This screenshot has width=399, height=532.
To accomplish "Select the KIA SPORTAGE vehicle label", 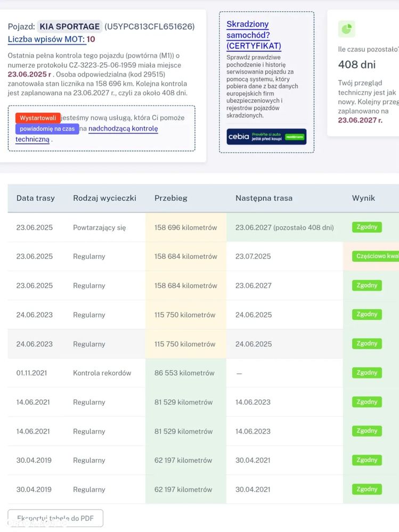I will point(70,27).
